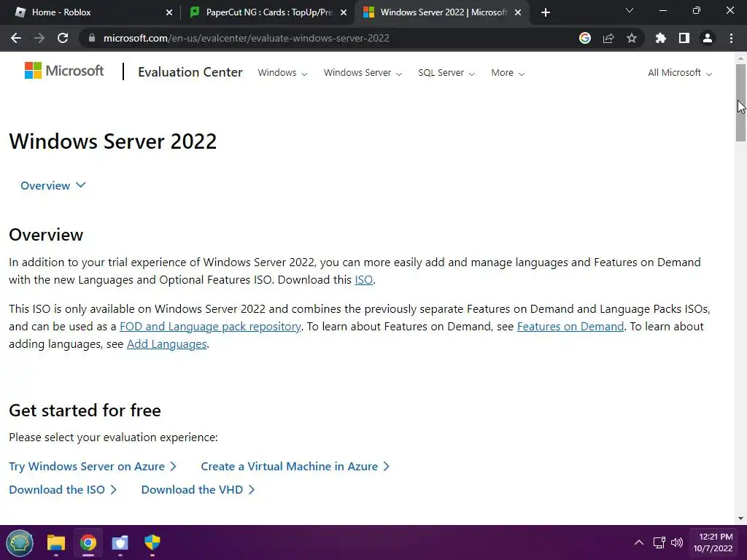Image resolution: width=747 pixels, height=560 pixels.
Task: Click the scrollbar down arrow
Action: pos(740,518)
